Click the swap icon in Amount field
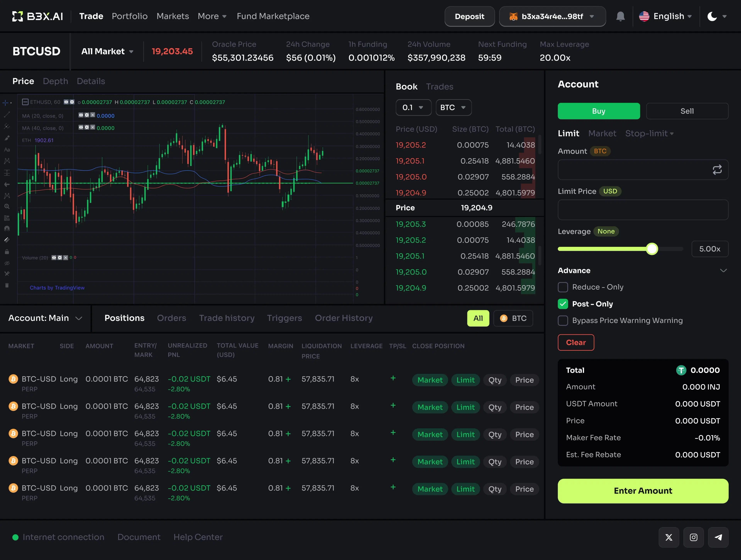The width and height of the screenshot is (741, 560). coord(717,170)
